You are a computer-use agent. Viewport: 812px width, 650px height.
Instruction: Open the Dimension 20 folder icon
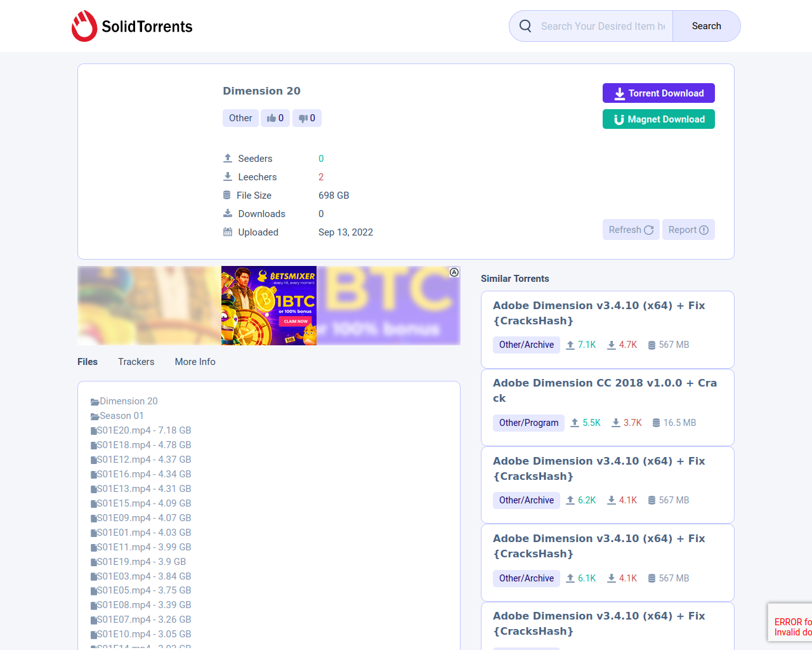[95, 402]
